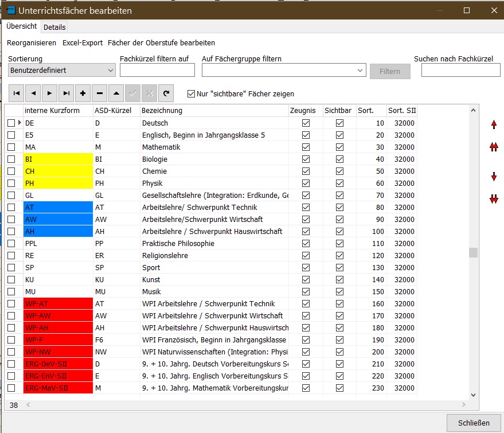Screen dimensions: 504x433
Task: Click the yellow BI cell
Action: click(58, 159)
